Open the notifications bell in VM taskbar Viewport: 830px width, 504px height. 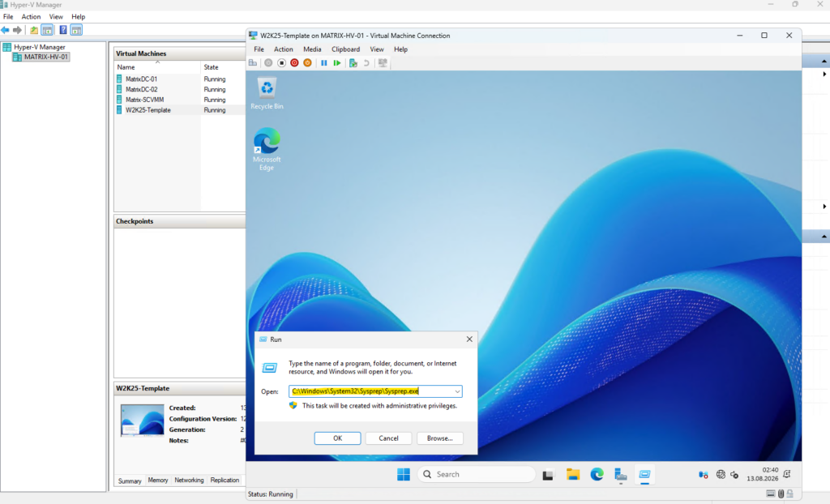(x=787, y=474)
